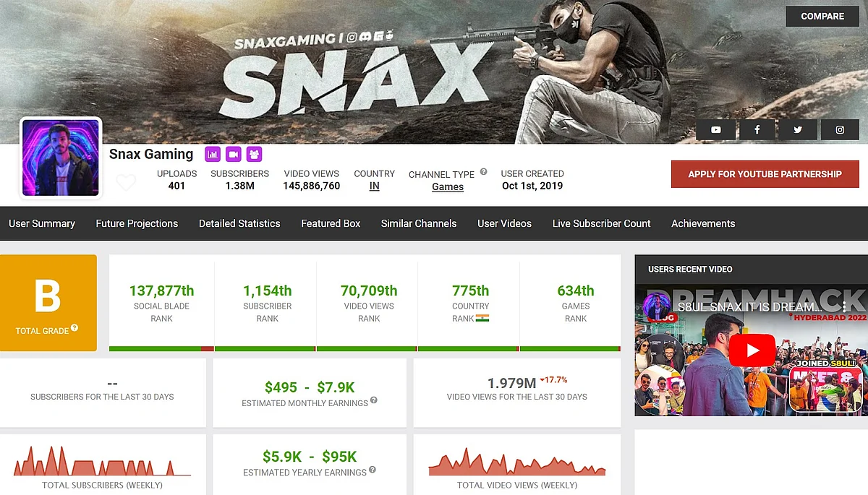The height and width of the screenshot is (495, 868).
Task: Click the 1.38M subscribers count
Action: click(x=240, y=186)
